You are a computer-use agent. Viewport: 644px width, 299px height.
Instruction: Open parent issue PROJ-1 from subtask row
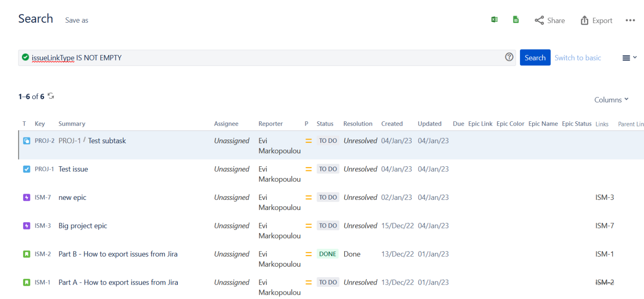(70, 141)
